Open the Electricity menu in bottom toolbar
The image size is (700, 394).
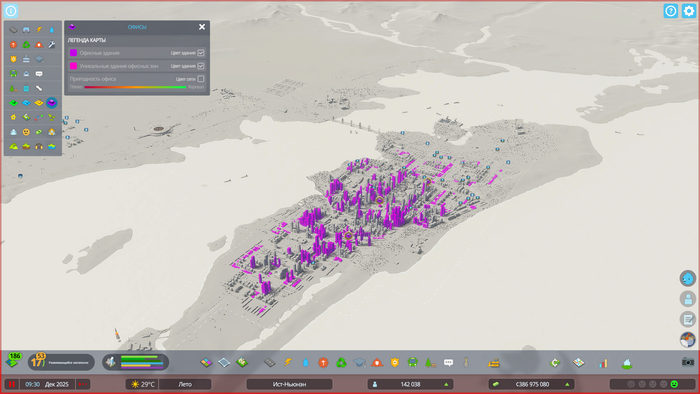tap(288, 362)
